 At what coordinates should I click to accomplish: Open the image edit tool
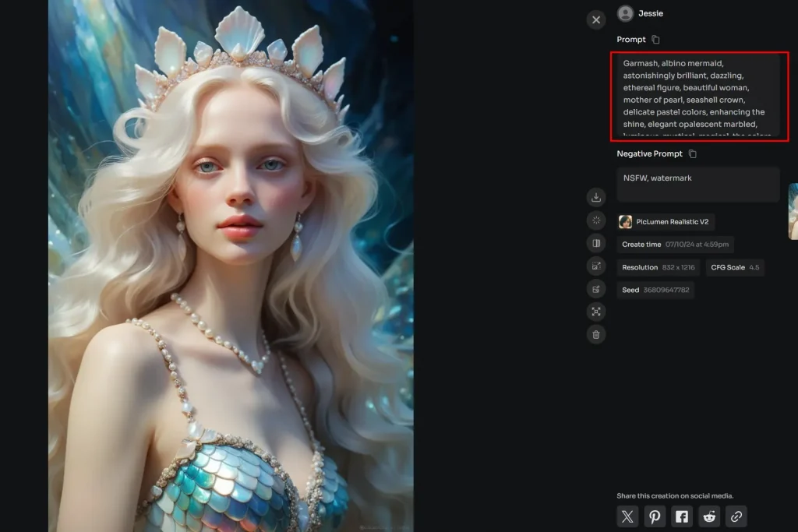[595, 288]
